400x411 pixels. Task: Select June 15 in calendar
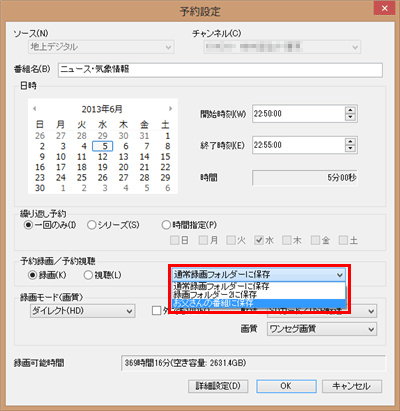165,157
